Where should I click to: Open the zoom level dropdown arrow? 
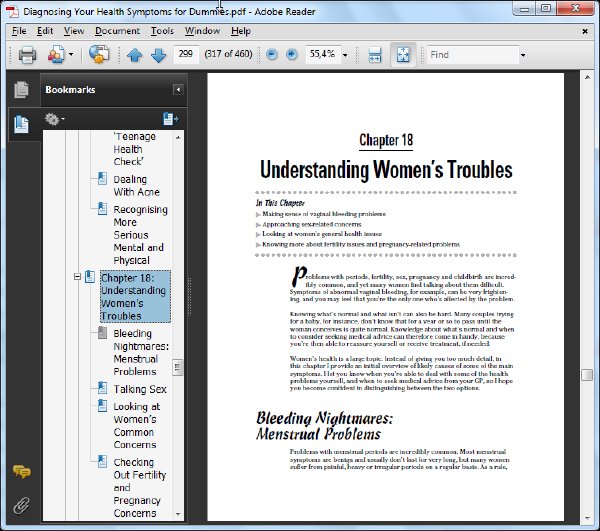tap(345, 55)
